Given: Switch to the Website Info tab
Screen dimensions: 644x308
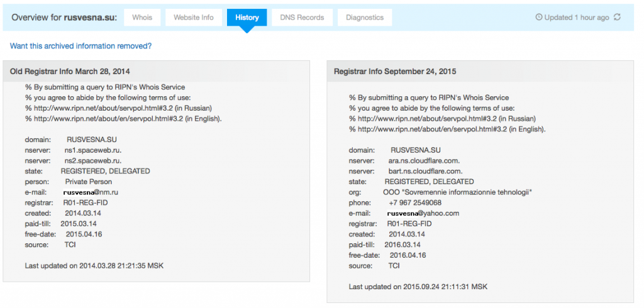Looking at the screenshot, I should point(194,18).
